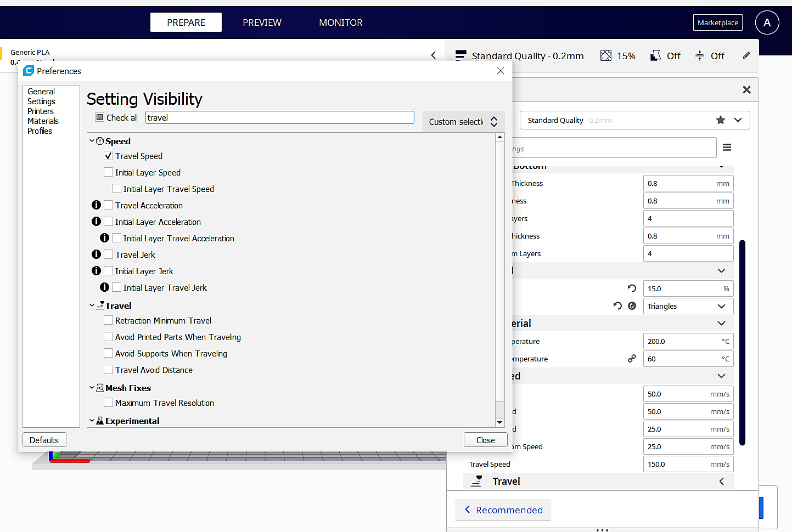Check the Travel Jerk checkbox

pyautogui.click(x=109, y=254)
